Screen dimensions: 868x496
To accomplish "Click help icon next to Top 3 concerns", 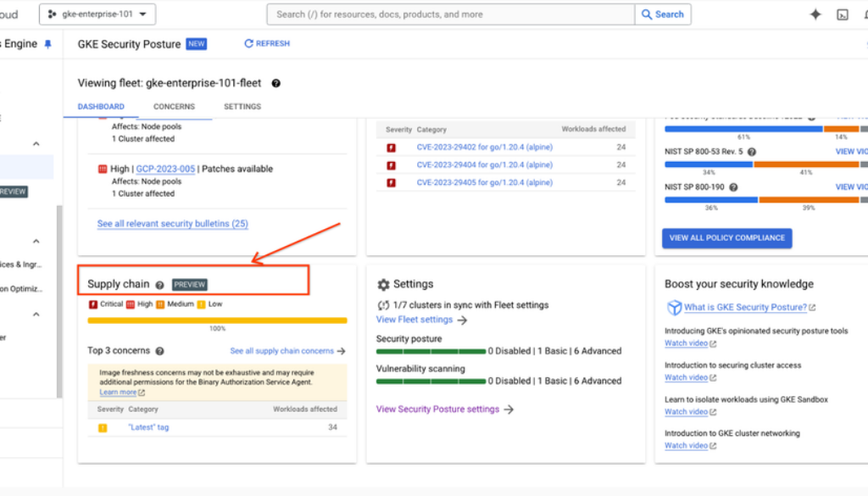I will (160, 351).
